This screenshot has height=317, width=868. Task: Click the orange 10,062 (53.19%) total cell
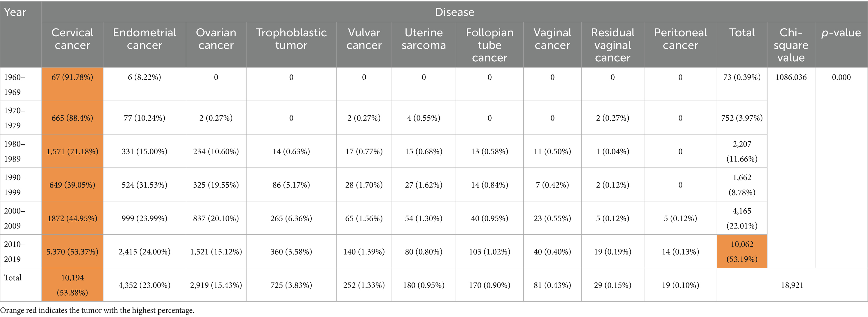click(x=742, y=252)
